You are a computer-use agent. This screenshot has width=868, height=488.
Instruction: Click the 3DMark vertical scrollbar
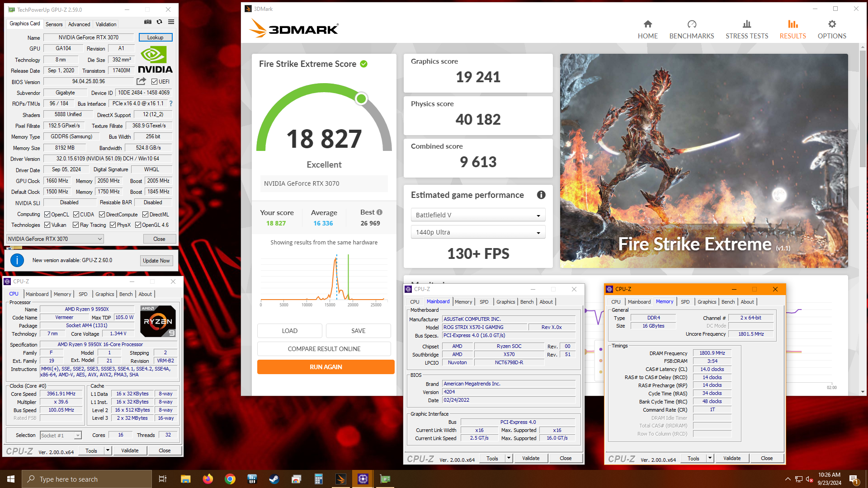[x=863, y=108]
